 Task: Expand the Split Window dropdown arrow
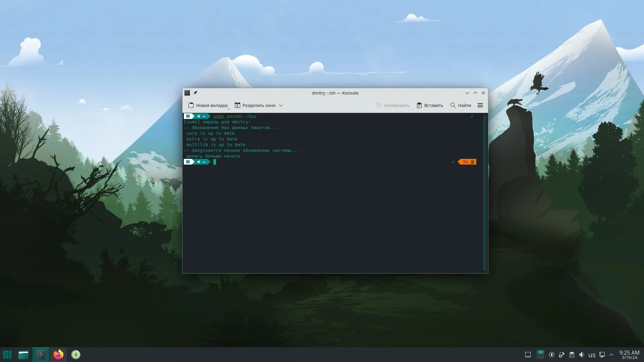pos(281,105)
